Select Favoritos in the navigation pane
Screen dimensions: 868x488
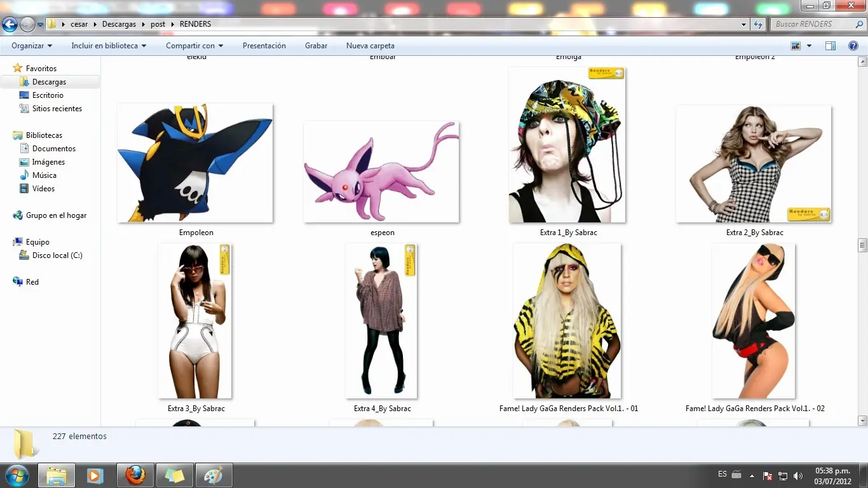(x=41, y=69)
